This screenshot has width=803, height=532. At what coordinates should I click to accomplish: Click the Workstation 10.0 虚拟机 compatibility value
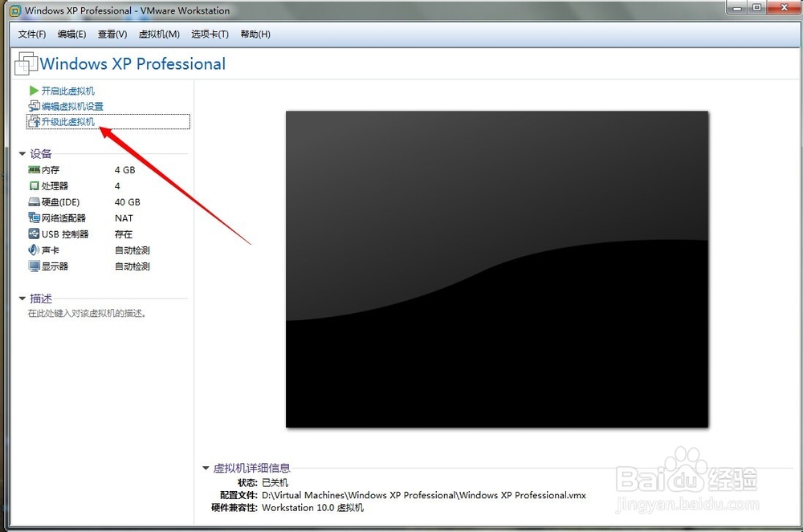312,507
